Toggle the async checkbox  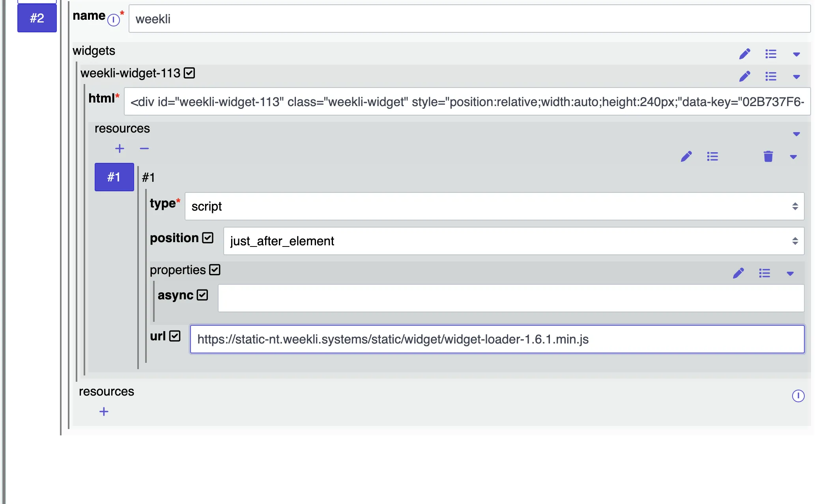tap(202, 295)
